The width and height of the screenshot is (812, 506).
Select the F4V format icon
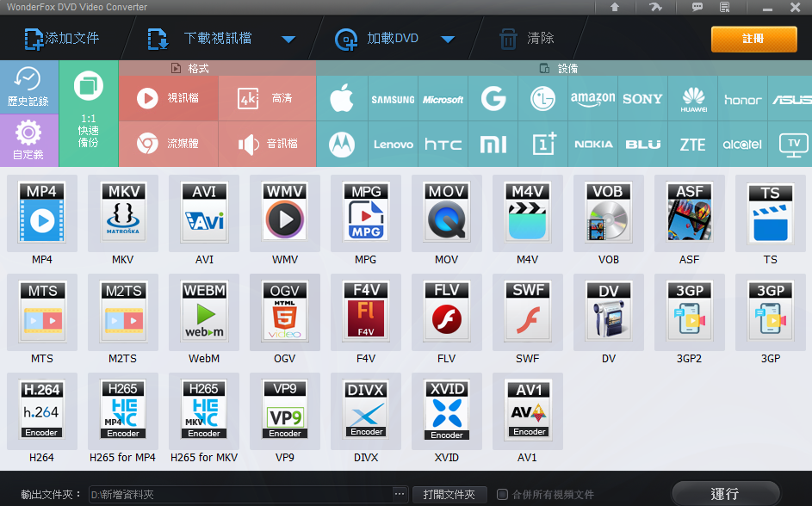click(x=366, y=312)
